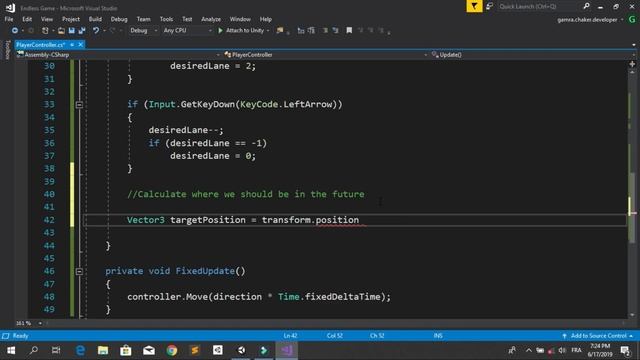This screenshot has width=640, height=360.
Task: Click the New Project toolbar icon
Action: click(x=45, y=30)
